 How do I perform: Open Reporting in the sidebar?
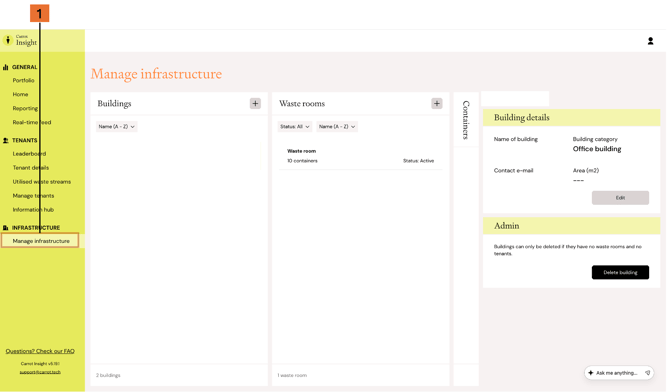(25, 109)
